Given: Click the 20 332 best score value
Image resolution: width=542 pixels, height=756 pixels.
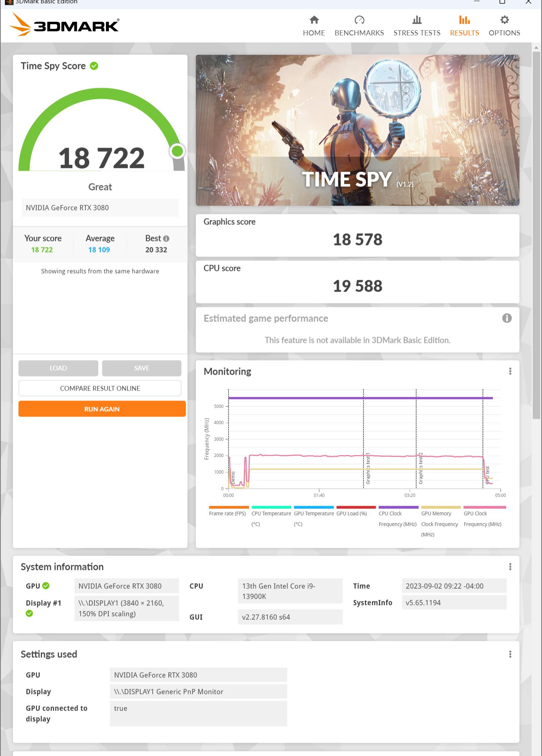Looking at the screenshot, I should coord(156,250).
